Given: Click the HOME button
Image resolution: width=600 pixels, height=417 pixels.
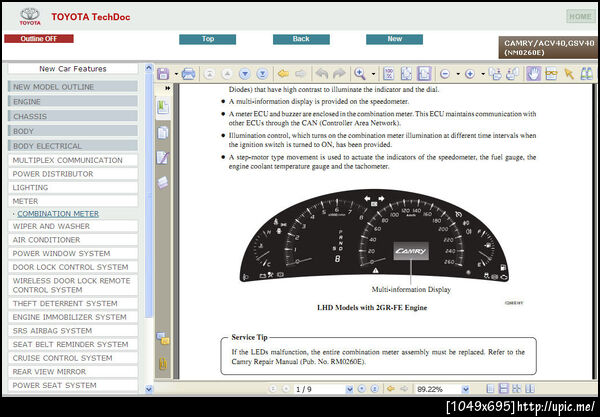Looking at the screenshot, I should coord(580,16).
